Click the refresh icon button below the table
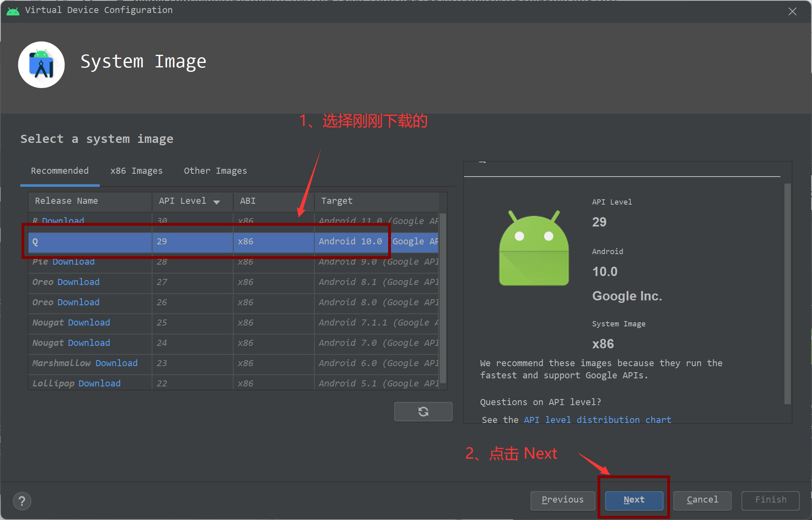 pos(423,412)
